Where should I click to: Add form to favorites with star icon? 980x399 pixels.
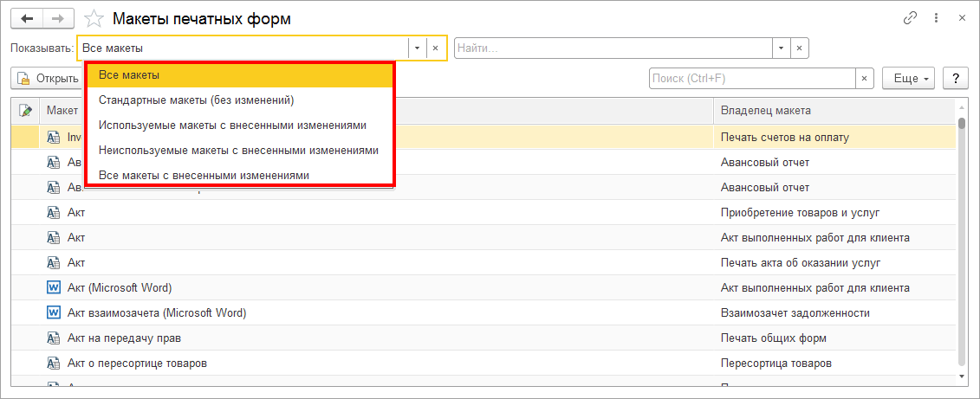[96, 18]
